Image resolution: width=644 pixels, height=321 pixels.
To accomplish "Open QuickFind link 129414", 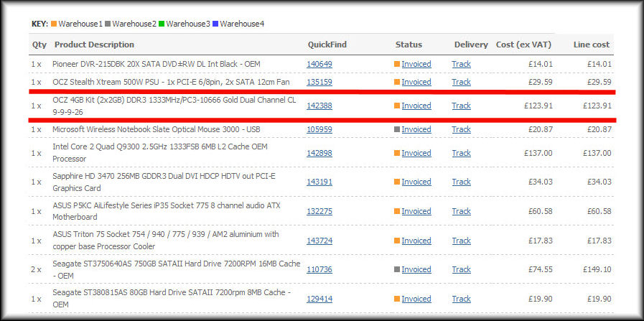I will [319, 299].
